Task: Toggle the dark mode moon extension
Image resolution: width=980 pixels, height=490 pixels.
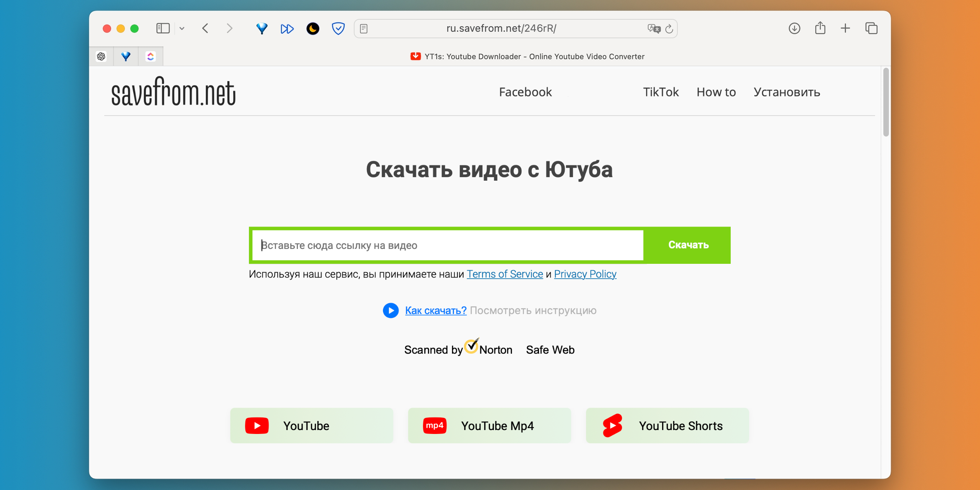Action: pyautogui.click(x=312, y=28)
